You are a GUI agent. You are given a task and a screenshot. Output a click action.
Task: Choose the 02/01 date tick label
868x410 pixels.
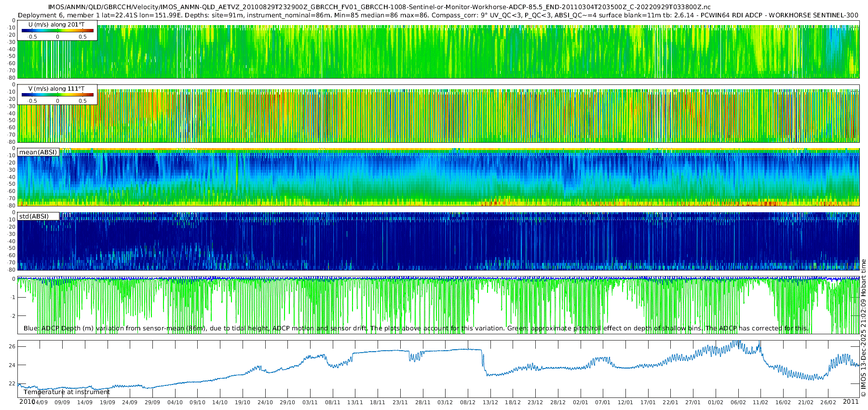[x=580, y=402]
